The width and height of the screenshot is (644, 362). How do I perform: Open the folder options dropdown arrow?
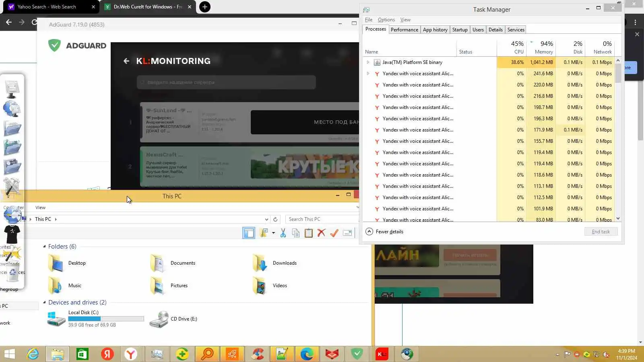point(273,233)
